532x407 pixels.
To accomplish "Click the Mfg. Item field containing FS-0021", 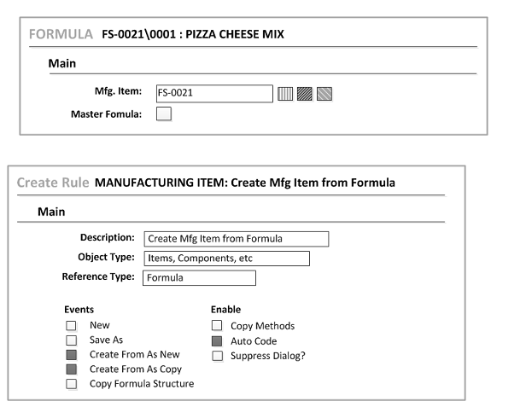I will pyautogui.click(x=213, y=92).
